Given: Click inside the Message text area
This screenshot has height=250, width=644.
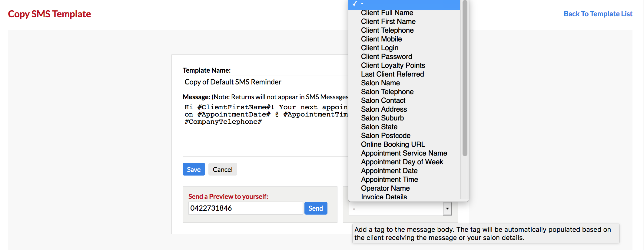Looking at the screenshot, I should pyautogui.click(x=266, y=129).
